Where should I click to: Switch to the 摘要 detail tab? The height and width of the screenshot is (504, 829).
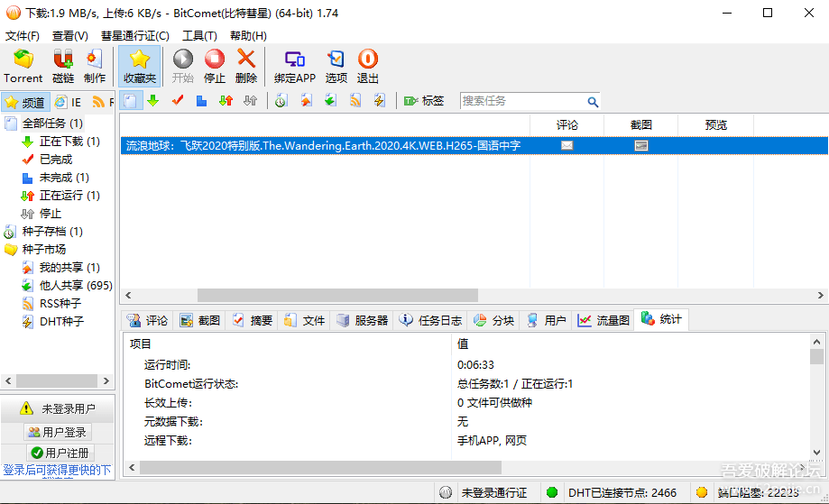click(253, 321)
